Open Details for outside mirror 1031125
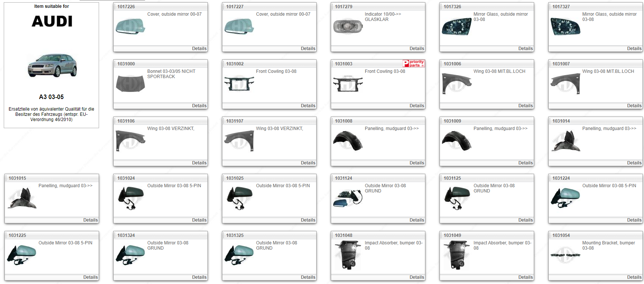 (526, 220)
